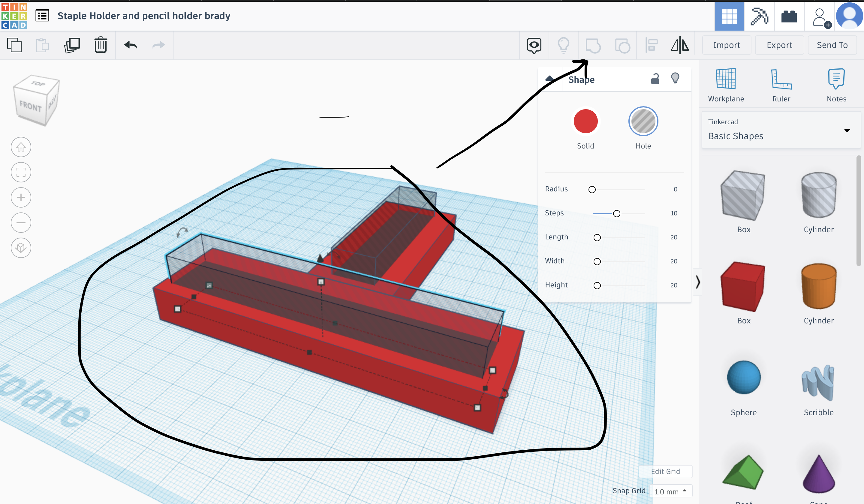Viewport: 864px width, 504px height.
Task: Click the Steps slider handle
Action: coord(616,214)
